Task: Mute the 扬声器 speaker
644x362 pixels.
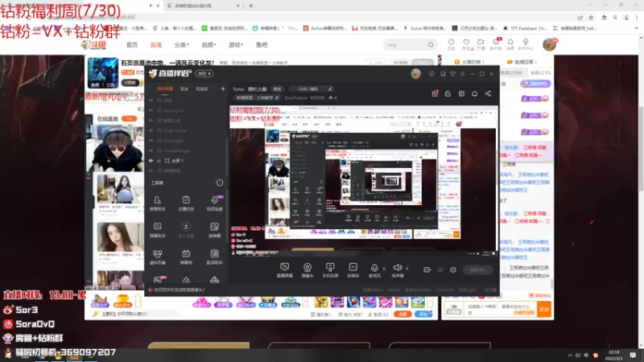Action: 398,270
